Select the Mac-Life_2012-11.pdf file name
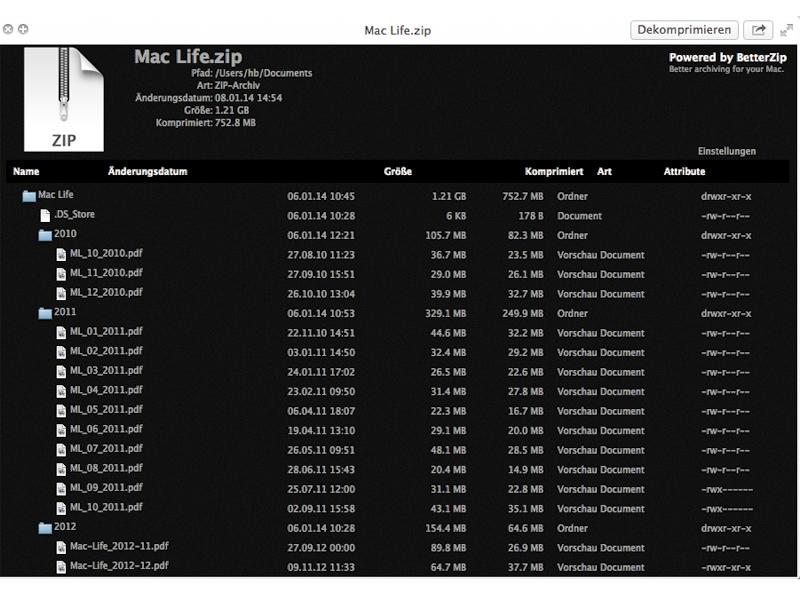This screenshot has height=600, width=800. point(119,546)
